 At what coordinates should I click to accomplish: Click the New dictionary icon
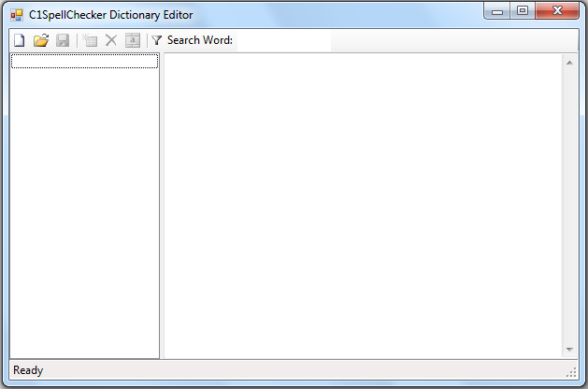19,41
